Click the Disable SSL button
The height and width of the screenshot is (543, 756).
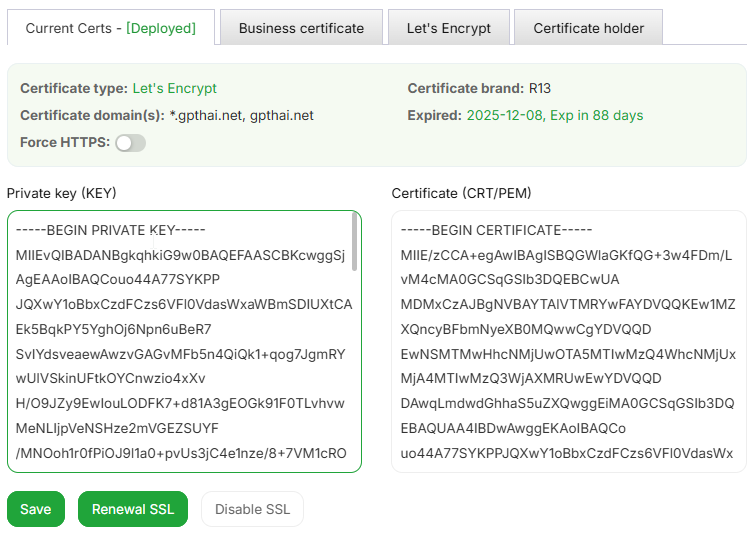(252, 509)
